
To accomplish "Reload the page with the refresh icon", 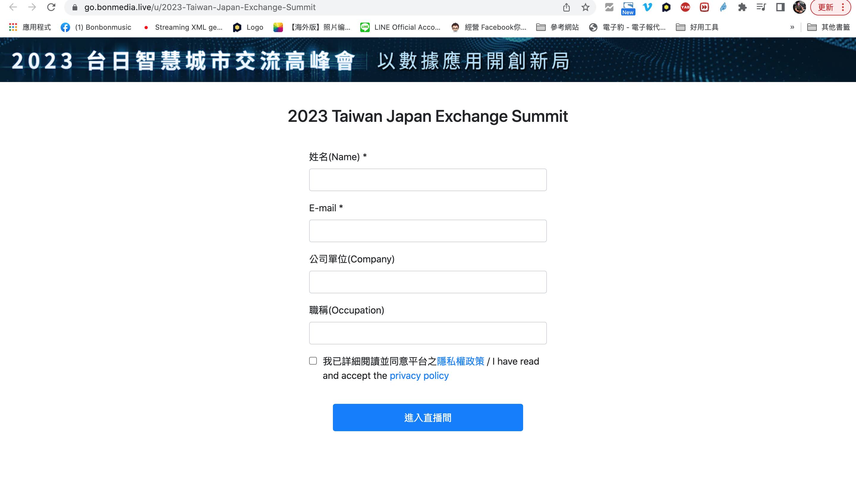I will (x=51, y=7).
